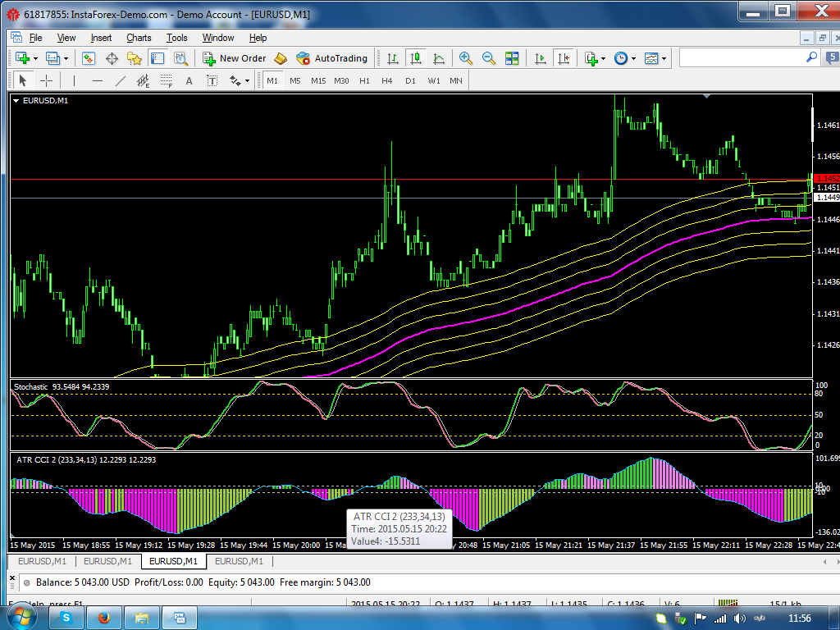
Task: Open the MetaEditor yellow book icon
Action: pos(281,58)
